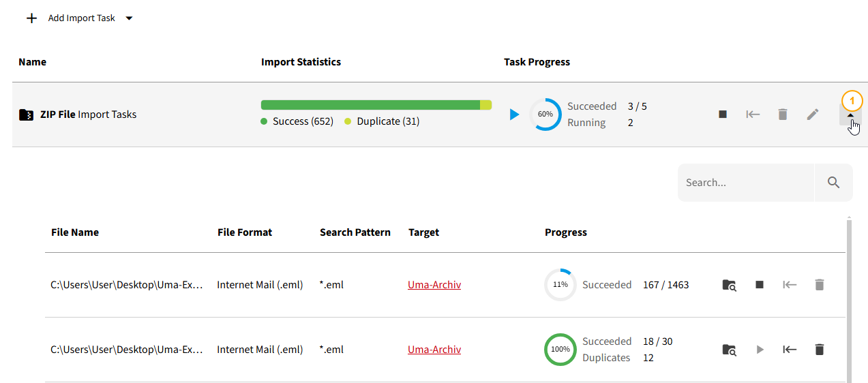Click the plus Add Import Task icon
Viewport: 868px width, 383px height.
tap(31, 18)
